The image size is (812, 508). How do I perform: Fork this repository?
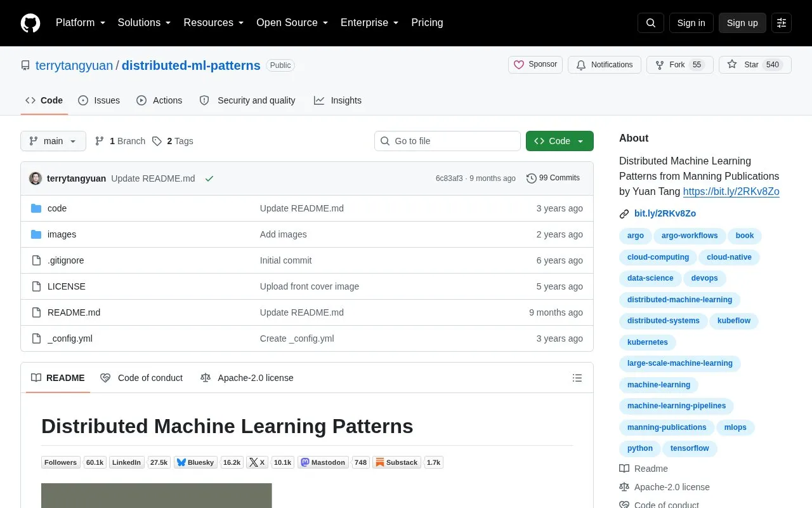[x=679, y=65]
